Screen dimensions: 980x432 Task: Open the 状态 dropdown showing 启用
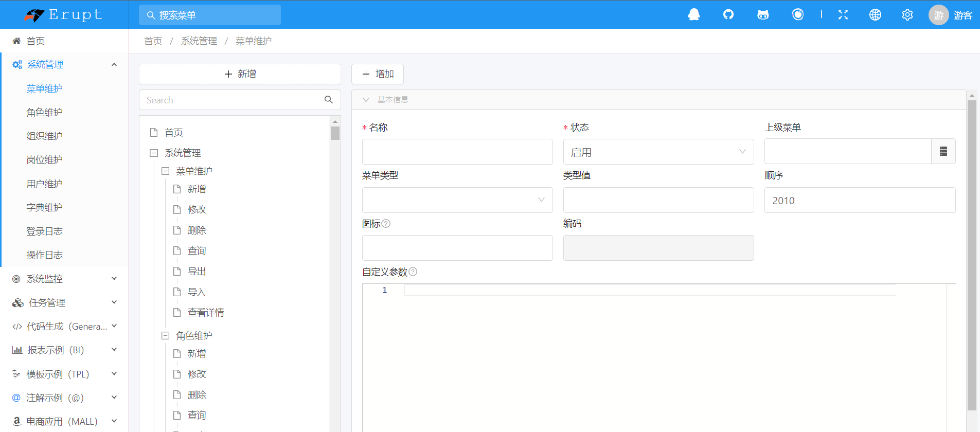[x=658, y=152]
